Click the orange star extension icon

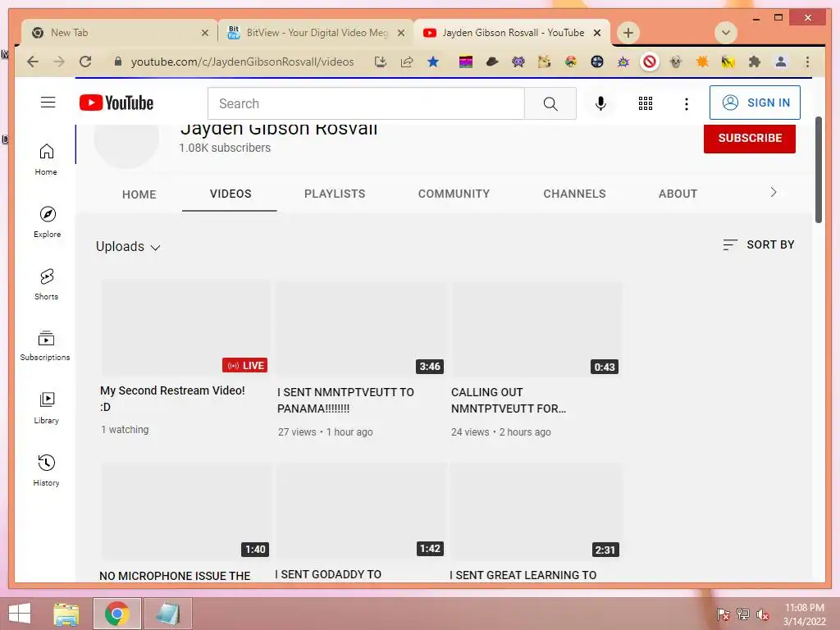pos(702,62)
